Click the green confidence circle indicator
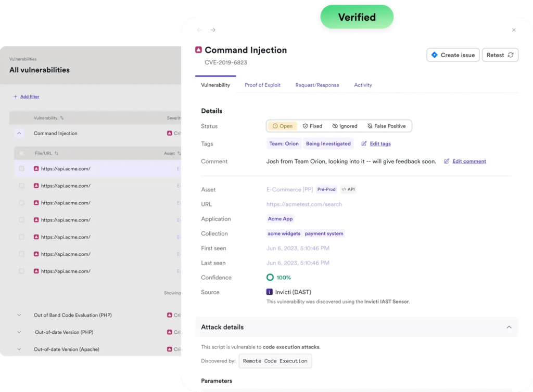Screen dimensions: 533x392 point(270,278)
